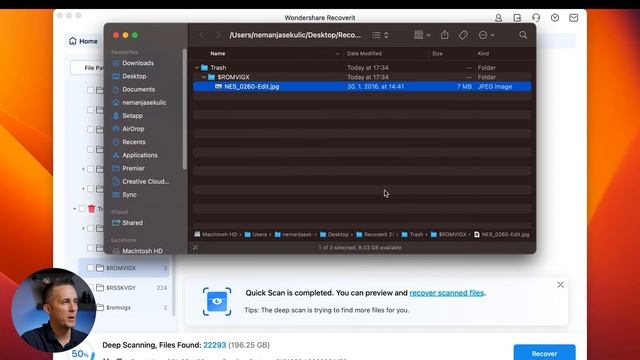Check the $ROMVIGX folder checkbox in Recoverit

(x=90, y=268)
